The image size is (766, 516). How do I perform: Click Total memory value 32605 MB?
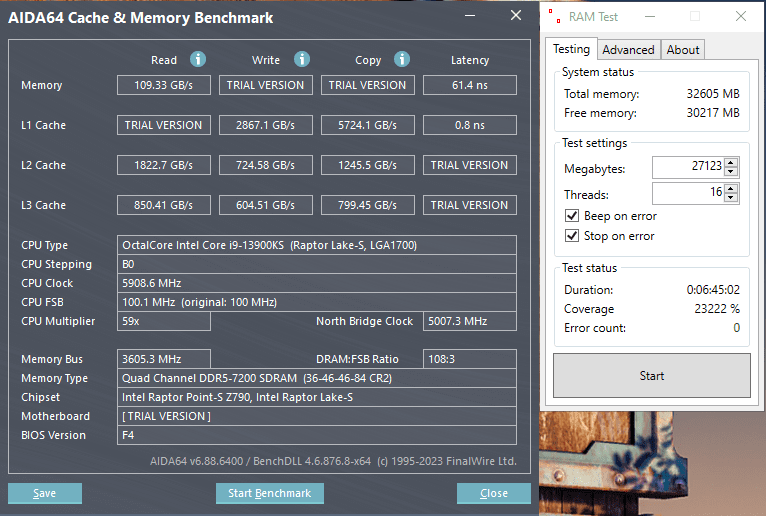(713, 93)
